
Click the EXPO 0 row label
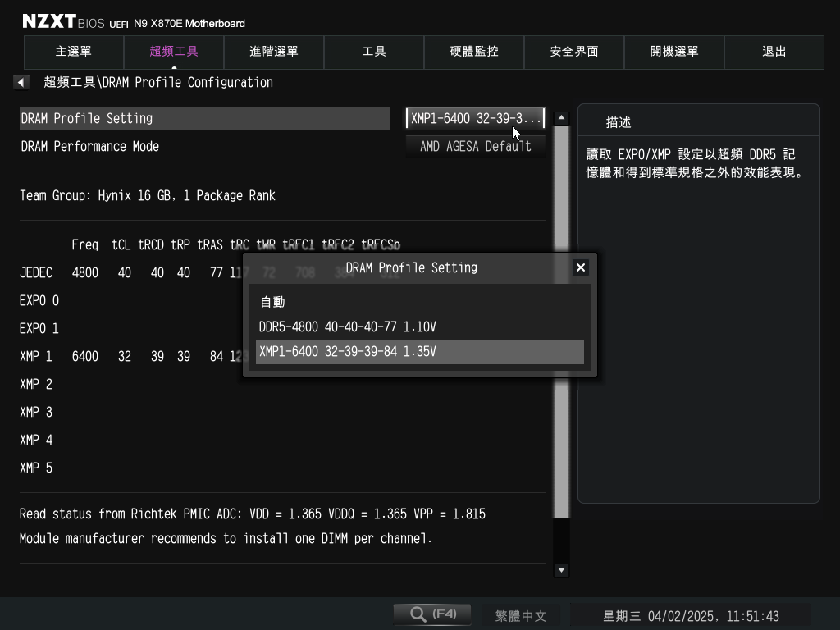coord(39,300)
